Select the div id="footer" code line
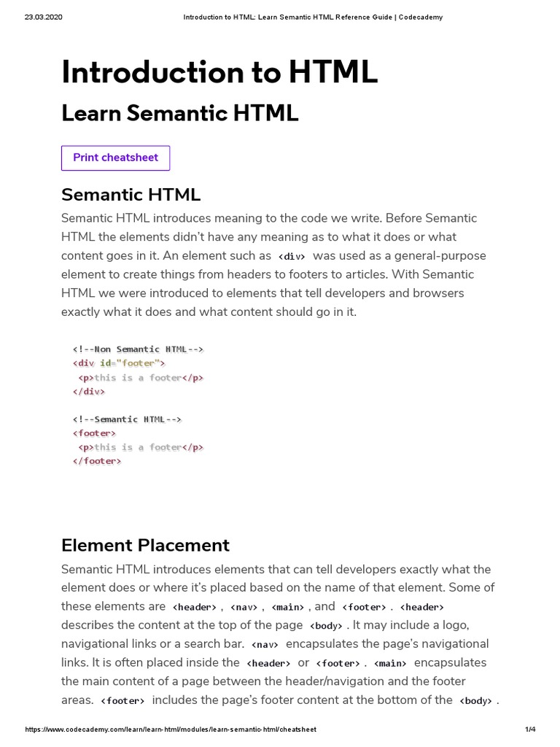 point(119,363)
